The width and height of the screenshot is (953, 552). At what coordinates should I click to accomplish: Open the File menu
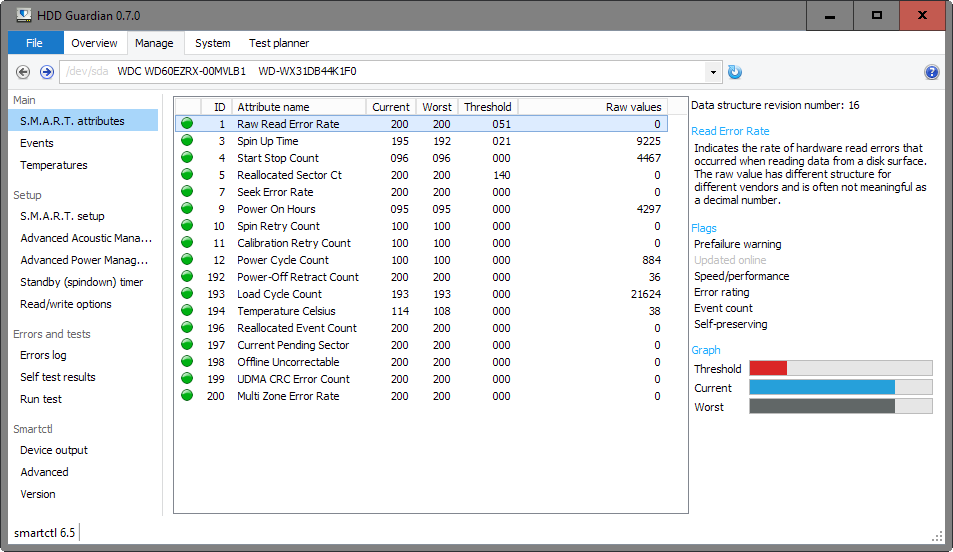pos(35,43)
